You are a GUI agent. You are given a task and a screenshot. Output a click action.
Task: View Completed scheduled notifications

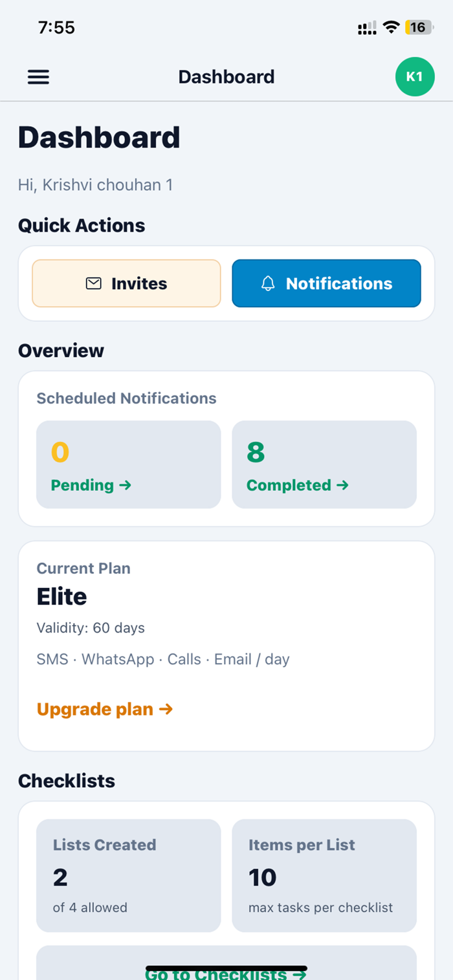[x=324, y=464]
